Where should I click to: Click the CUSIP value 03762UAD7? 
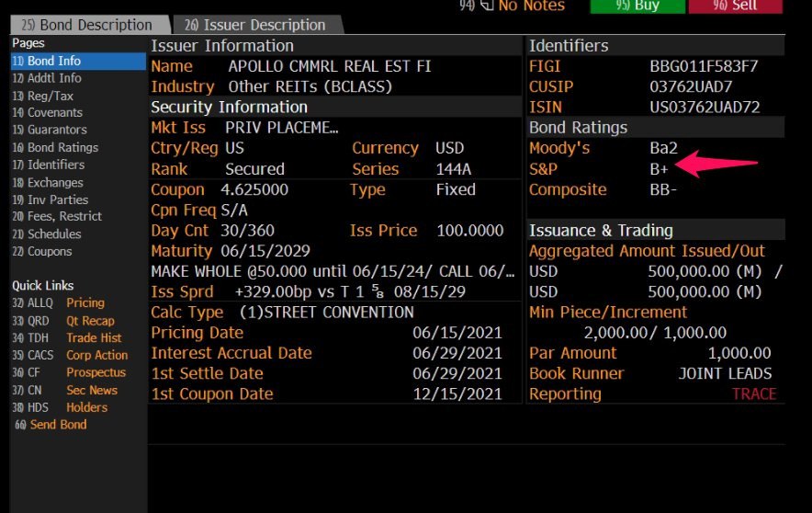click(x=691, y=86)
